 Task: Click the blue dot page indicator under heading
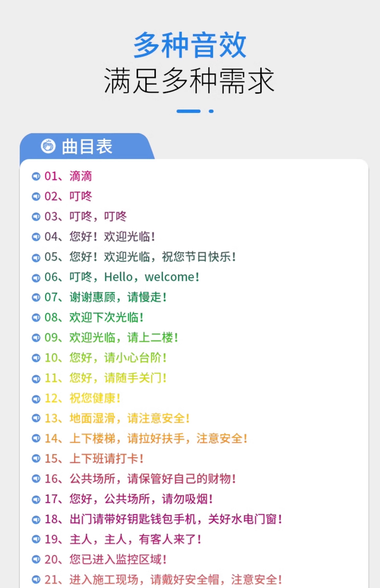pyautogui.click(x=211, y=111)
